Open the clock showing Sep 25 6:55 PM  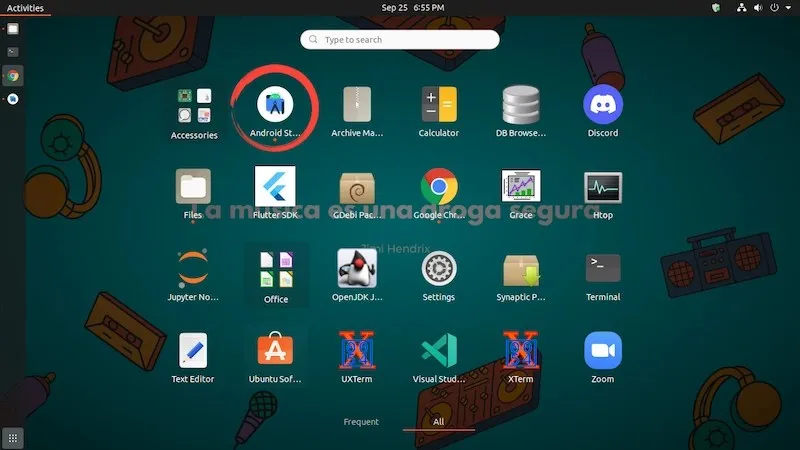tap(412, 7)
